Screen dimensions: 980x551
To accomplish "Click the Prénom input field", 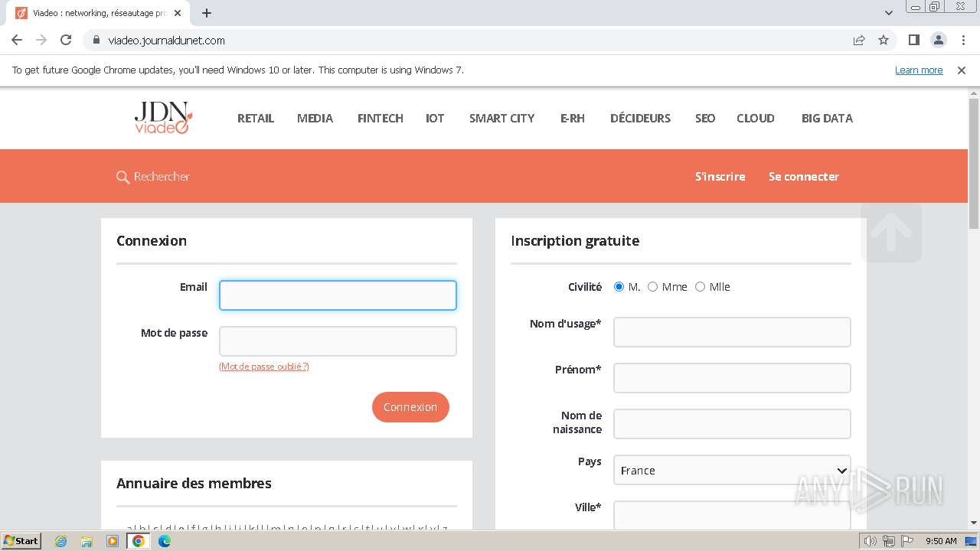I will (x=732, y=378).
